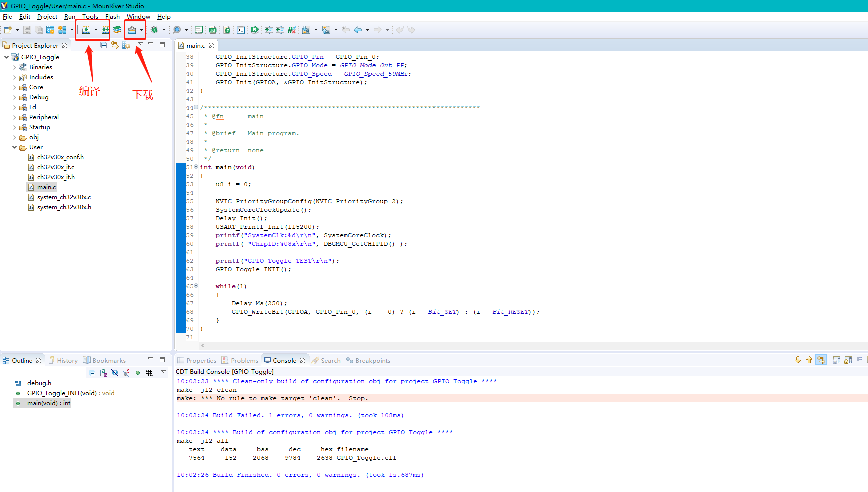Select main.c in Project Explorer

(46, 187)
